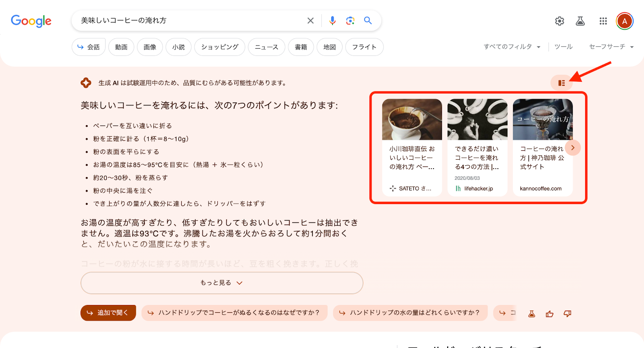Start voice search with microphone icon

tap(332, 21)
